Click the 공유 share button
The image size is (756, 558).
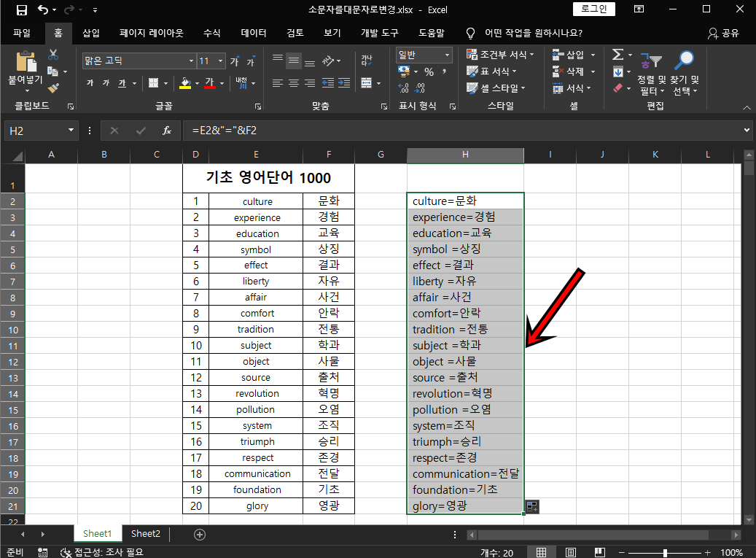click(x=723, y=33)
